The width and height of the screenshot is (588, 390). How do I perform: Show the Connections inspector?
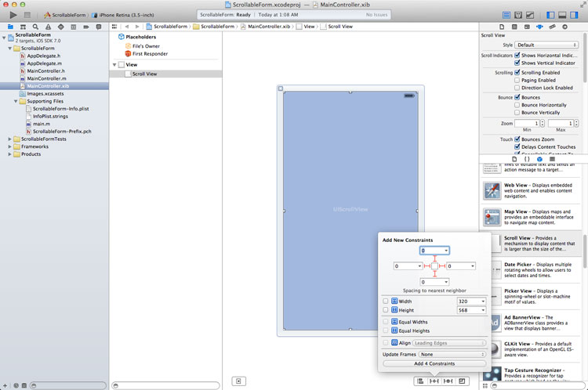[x=564, y=27]
